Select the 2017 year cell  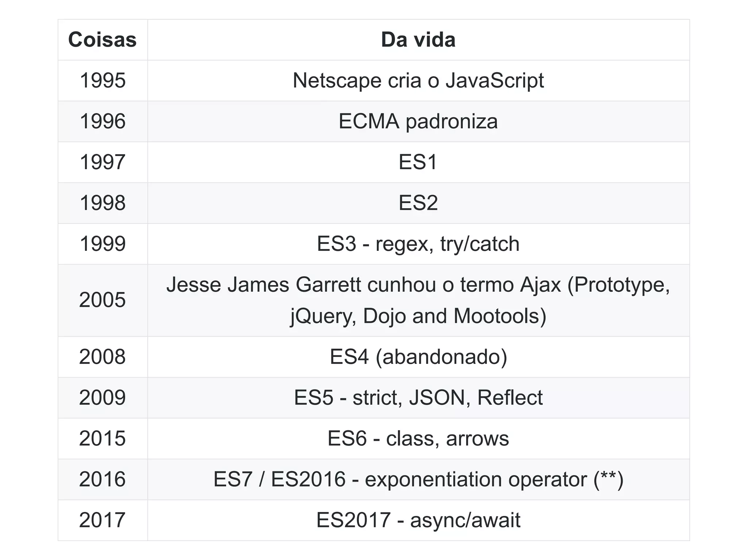click(x=102, y=520)
